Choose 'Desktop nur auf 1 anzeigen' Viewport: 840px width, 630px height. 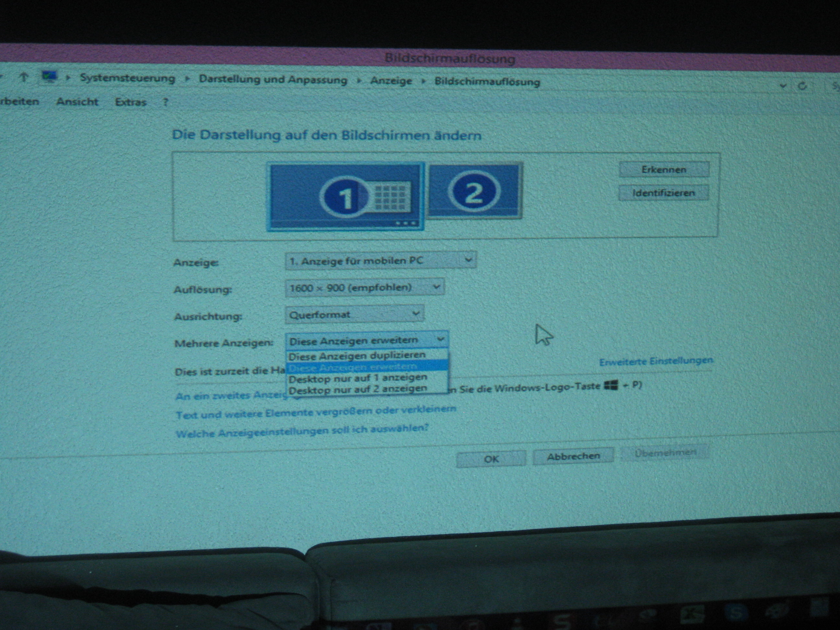click(x=358, y=378)
